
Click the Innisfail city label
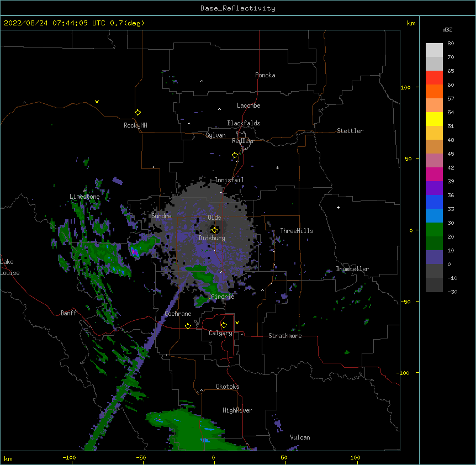(229, 180)
